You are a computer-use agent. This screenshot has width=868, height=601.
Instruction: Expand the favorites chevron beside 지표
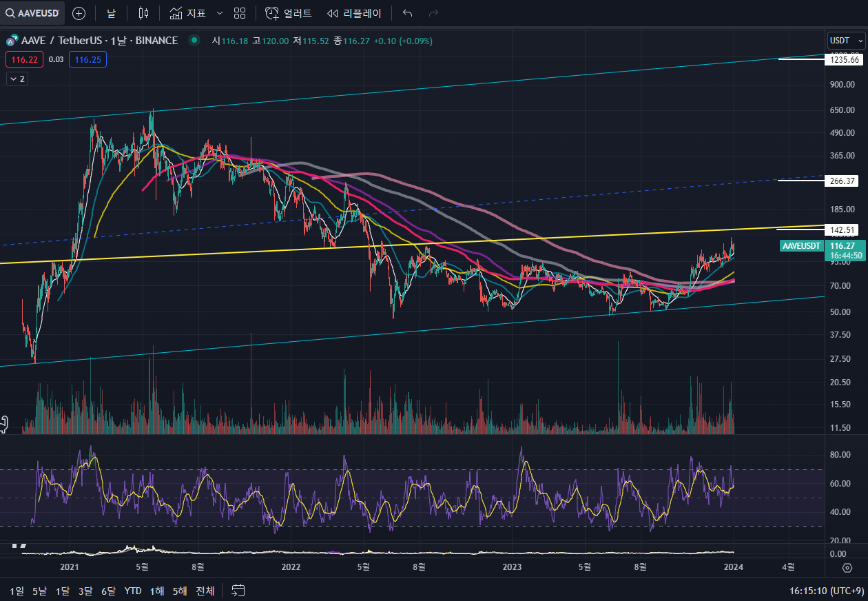219,13
